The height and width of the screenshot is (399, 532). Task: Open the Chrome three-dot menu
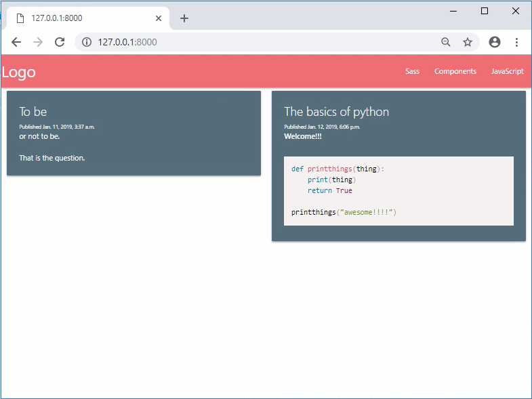(516, 42)
